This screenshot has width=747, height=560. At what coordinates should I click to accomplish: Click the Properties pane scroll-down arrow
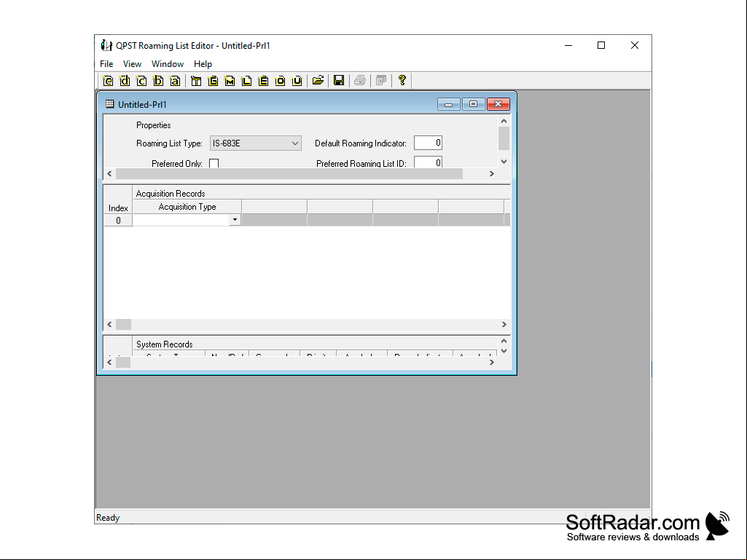[x=504, y=162]
